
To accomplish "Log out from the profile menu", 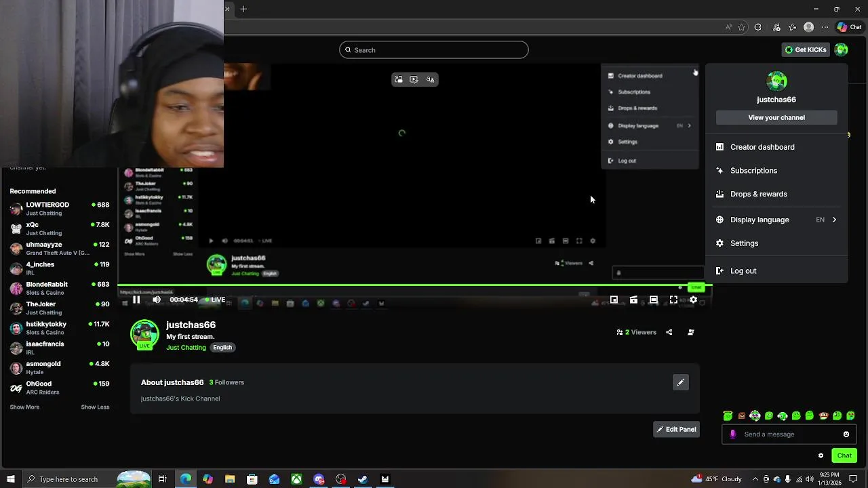I will click(x=776, y=271).
